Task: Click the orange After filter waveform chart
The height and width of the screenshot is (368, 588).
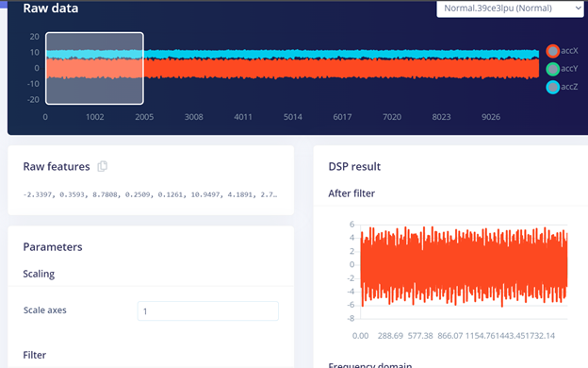Action: (464, 267)
